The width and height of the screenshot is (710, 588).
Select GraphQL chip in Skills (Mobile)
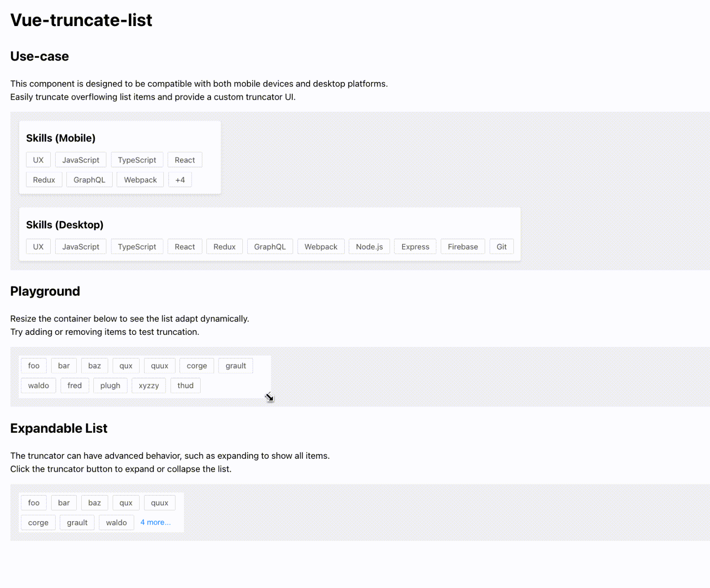(89, 180)
